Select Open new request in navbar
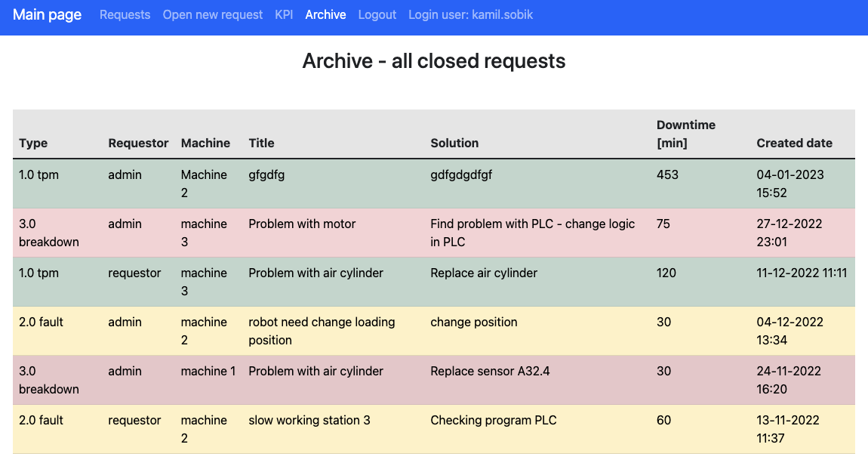Viewport: 868px width, 466px height. [213, 15]
